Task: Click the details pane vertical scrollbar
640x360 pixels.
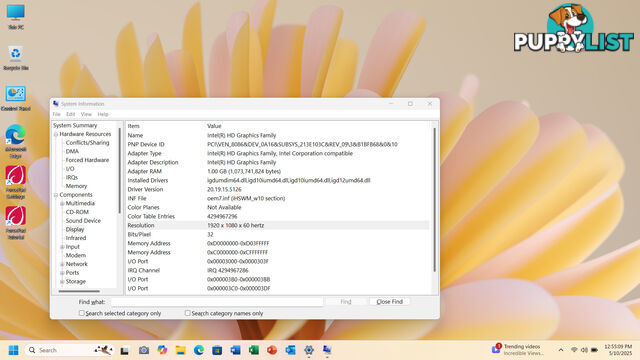Action: click(434, 200)
